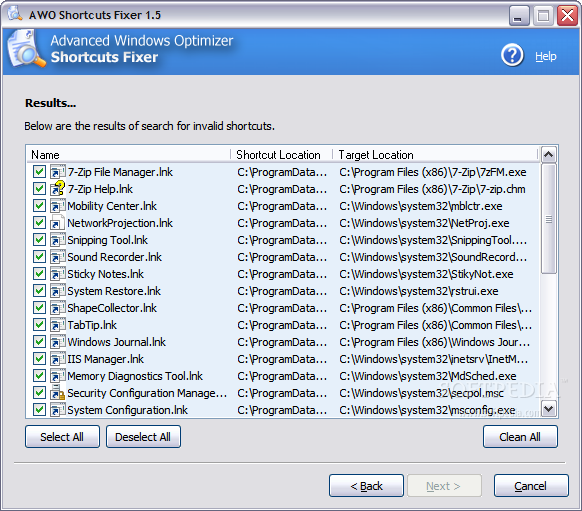Toggle the Mobility Center.lnk checkbox
Screen dimensions: 582x511
pyautogui.click(x=39, y=206)
